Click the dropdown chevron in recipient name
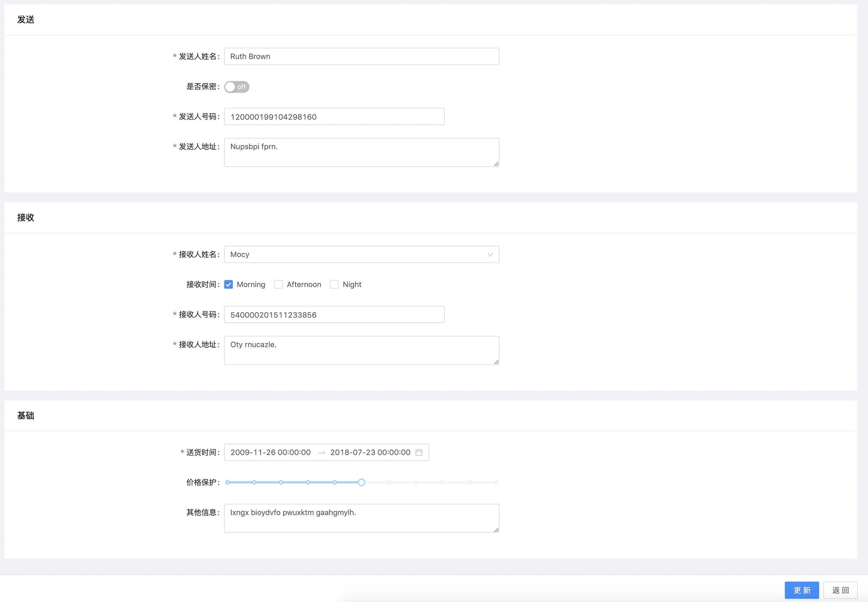868x602 pixels. point(490,255)
